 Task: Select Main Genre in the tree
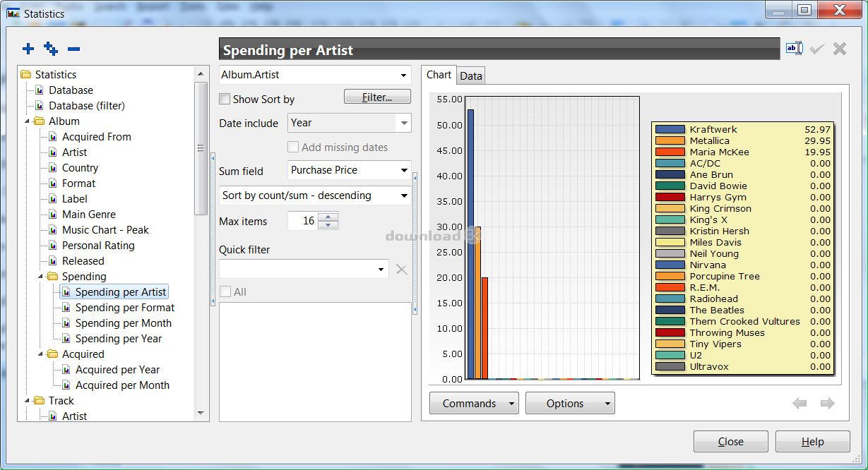click(x=89, y=215)
